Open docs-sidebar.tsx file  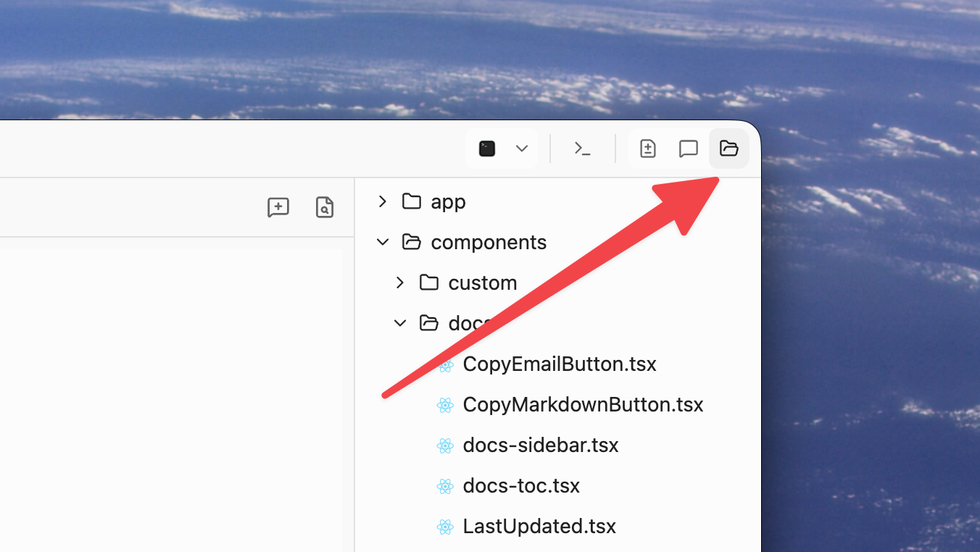tap(541, 445)
